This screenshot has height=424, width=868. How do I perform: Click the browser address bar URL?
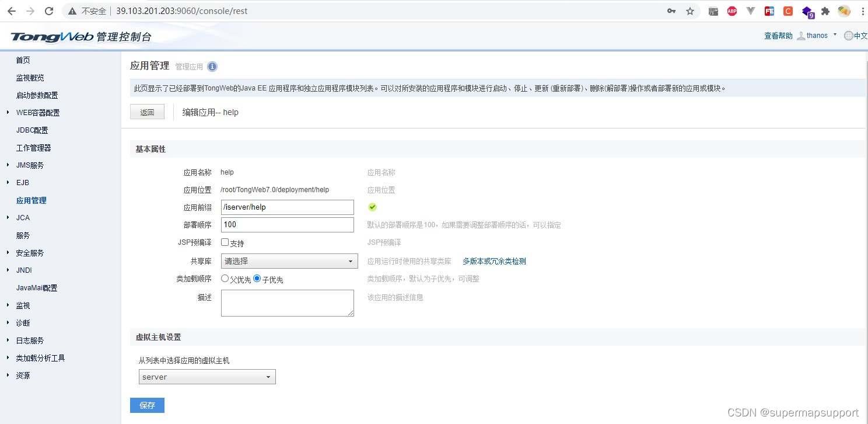tap(182, 11)
